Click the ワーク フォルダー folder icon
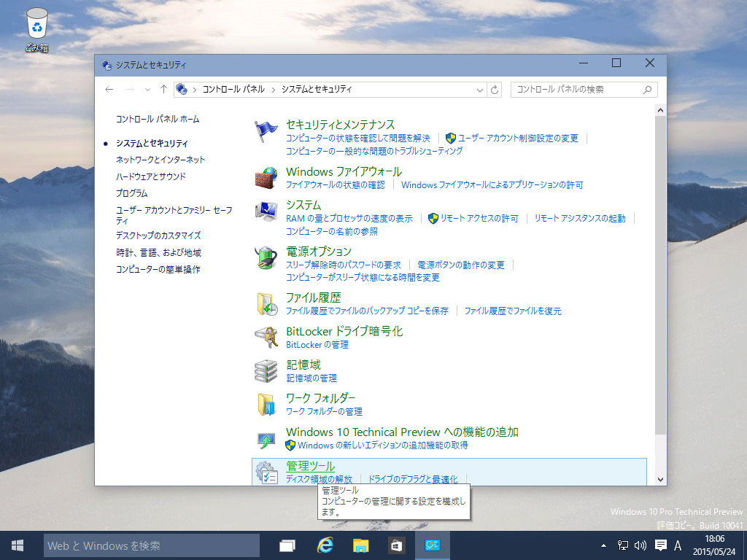This screenshot has width=747, height=560. (266, 404)
